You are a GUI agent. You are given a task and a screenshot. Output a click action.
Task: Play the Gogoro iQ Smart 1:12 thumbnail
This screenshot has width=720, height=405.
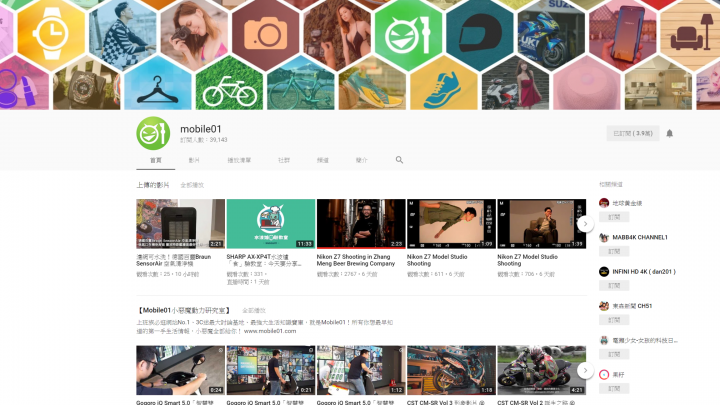point(361,371)
